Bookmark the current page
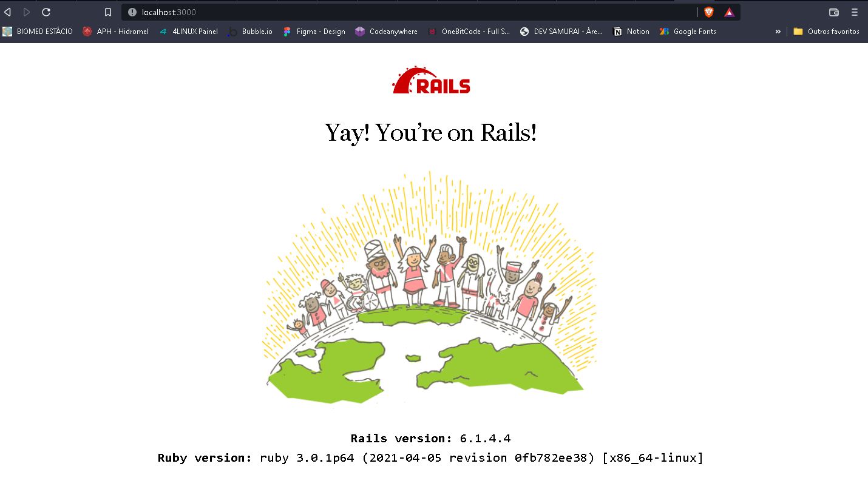Image resolution: width=868 pixels, height=489 pixels. pos(109,12)
